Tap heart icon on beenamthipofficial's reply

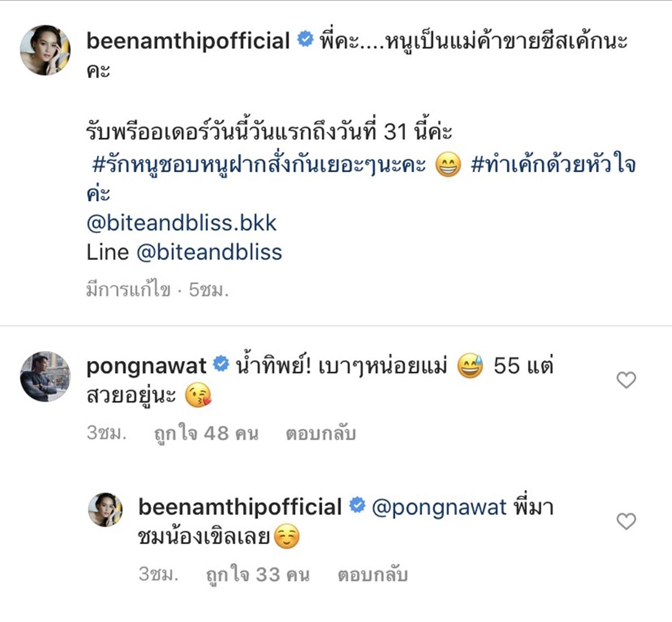(626, 521)
